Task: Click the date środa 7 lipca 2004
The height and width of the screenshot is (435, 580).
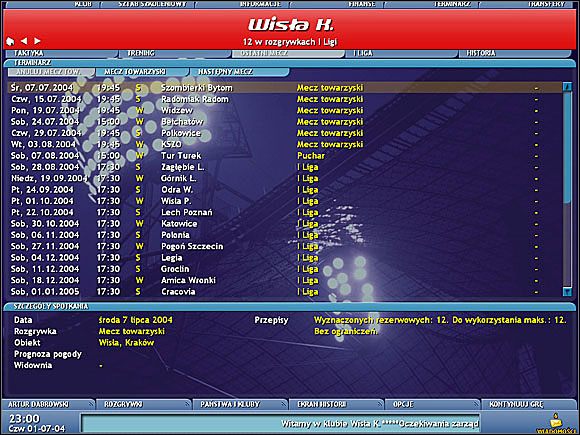Action: (135, 320)
